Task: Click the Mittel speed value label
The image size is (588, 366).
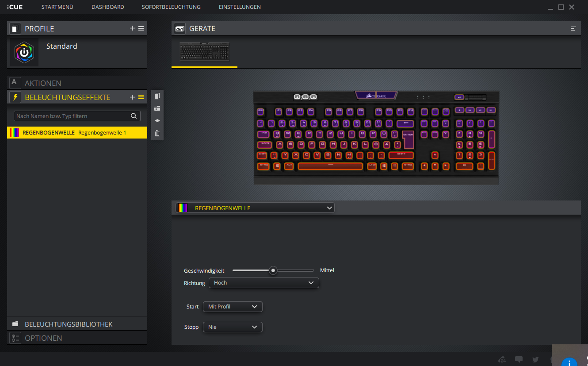Action: [327, 270]
